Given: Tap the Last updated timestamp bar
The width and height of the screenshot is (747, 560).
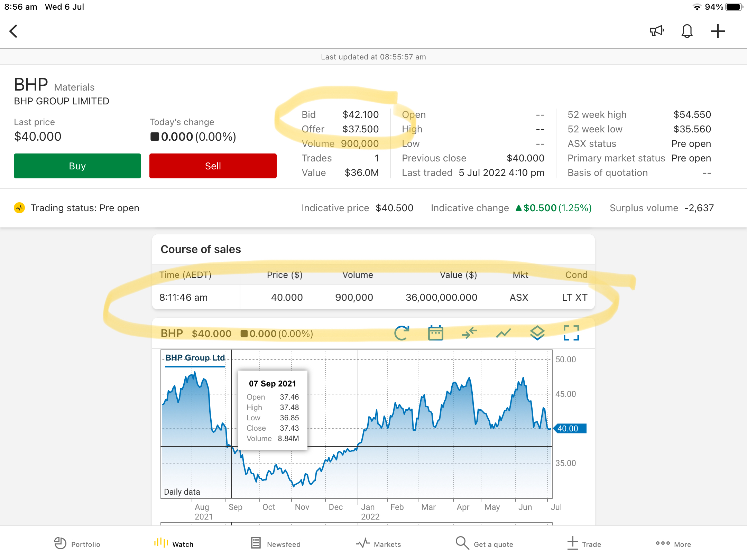Looking at the screenshot, I should (373, 57).
